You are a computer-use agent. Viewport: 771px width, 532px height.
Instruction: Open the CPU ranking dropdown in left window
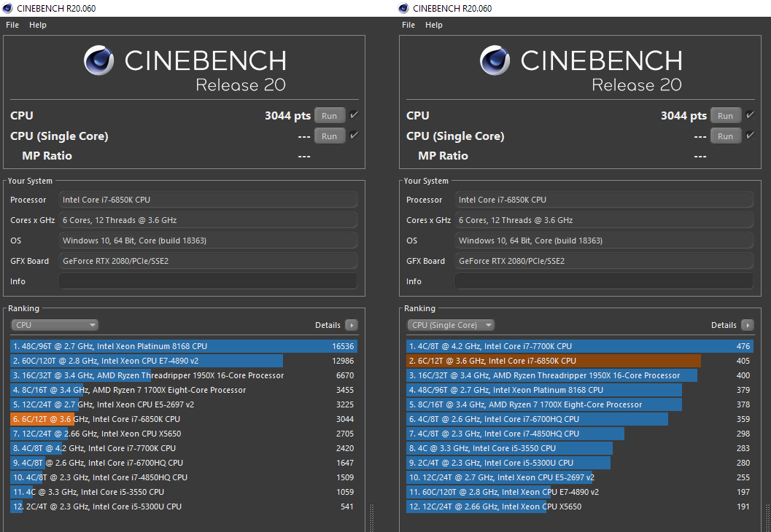(55, 325)
